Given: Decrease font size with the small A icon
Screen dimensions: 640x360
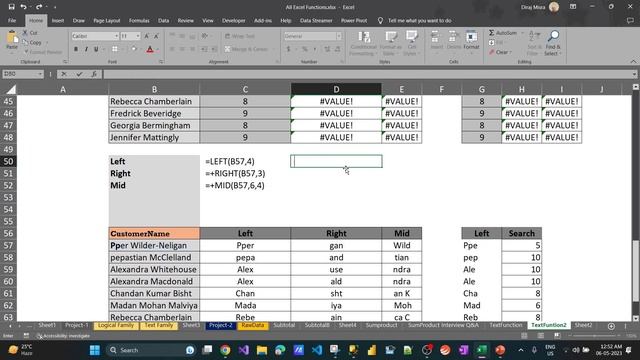Looking at the screenshot, I should tap(156, 36).
